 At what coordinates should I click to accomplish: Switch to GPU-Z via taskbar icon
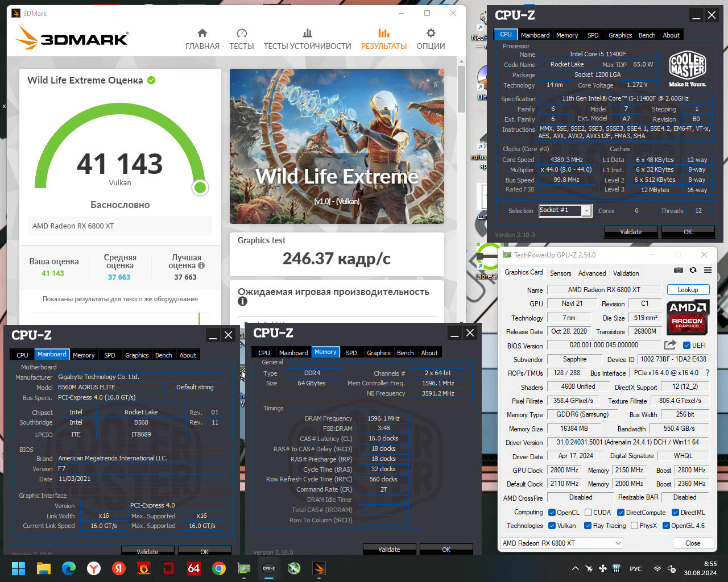pyautogui.click(x=244, y=568)
